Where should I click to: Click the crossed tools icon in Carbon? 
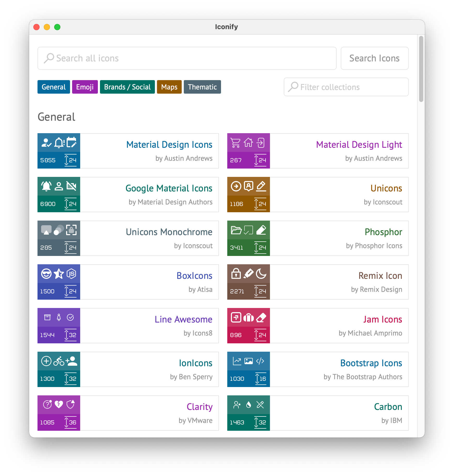tap(260, 405)
